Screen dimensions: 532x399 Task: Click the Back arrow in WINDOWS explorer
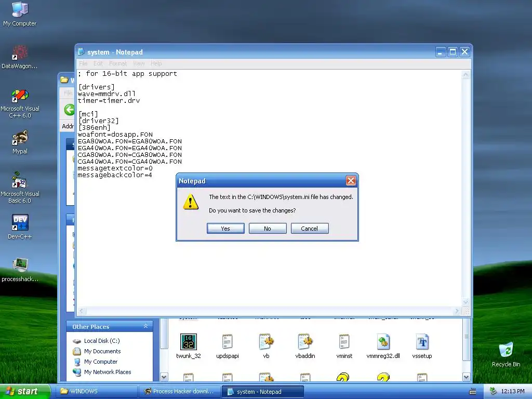tap(69, 110)
